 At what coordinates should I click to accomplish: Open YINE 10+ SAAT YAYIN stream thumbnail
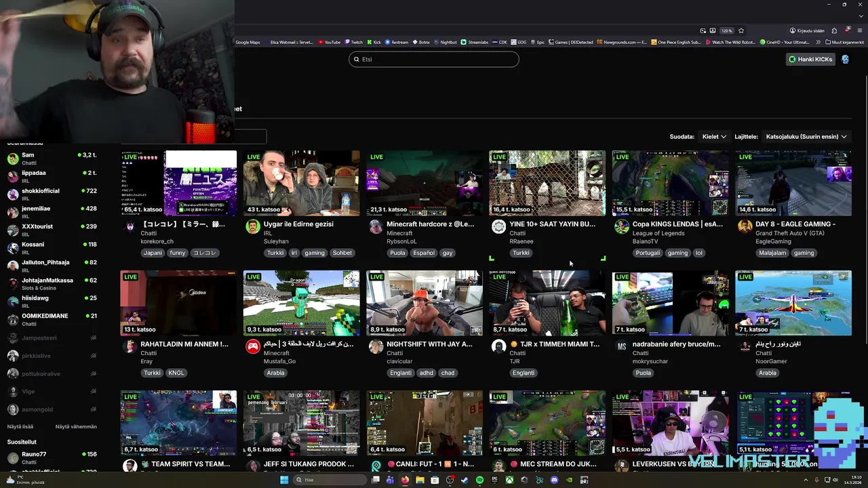pos(547,183)
